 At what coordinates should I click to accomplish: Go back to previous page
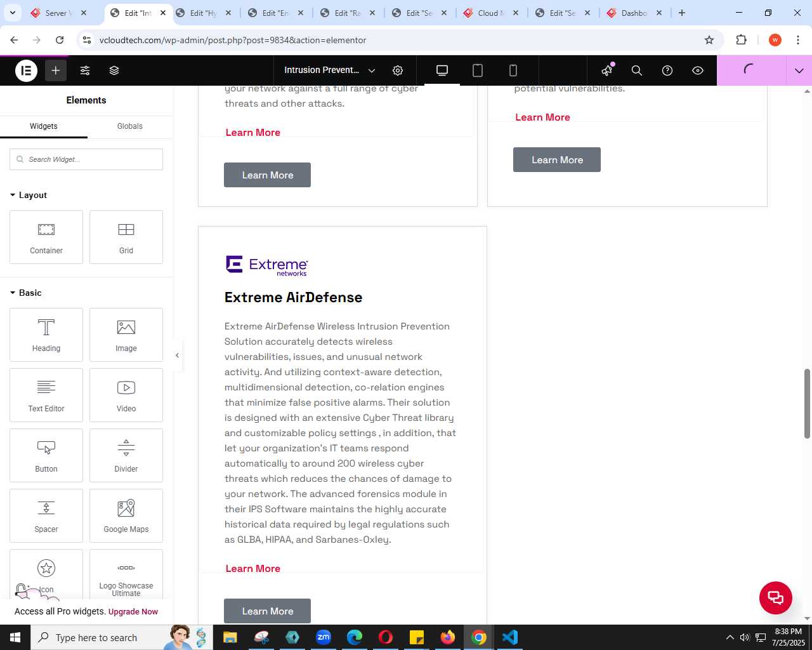pos(14,40)
